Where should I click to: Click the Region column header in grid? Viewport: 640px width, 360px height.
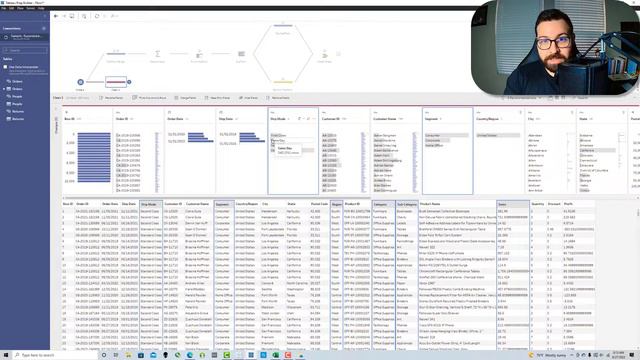[x=336, y=204]
